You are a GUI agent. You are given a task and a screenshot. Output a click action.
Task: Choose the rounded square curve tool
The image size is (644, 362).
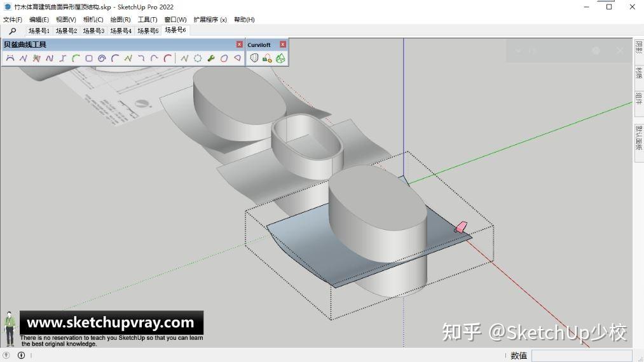click(89, 58)
